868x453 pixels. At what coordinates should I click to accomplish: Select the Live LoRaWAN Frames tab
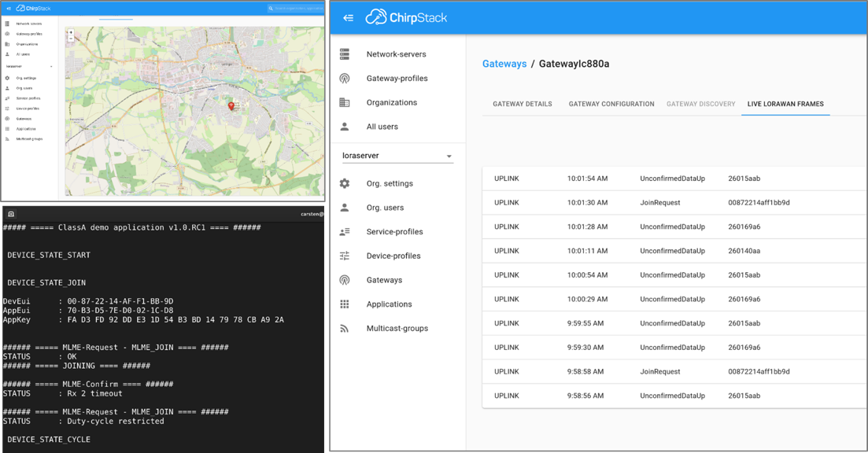tap(785, 104)
